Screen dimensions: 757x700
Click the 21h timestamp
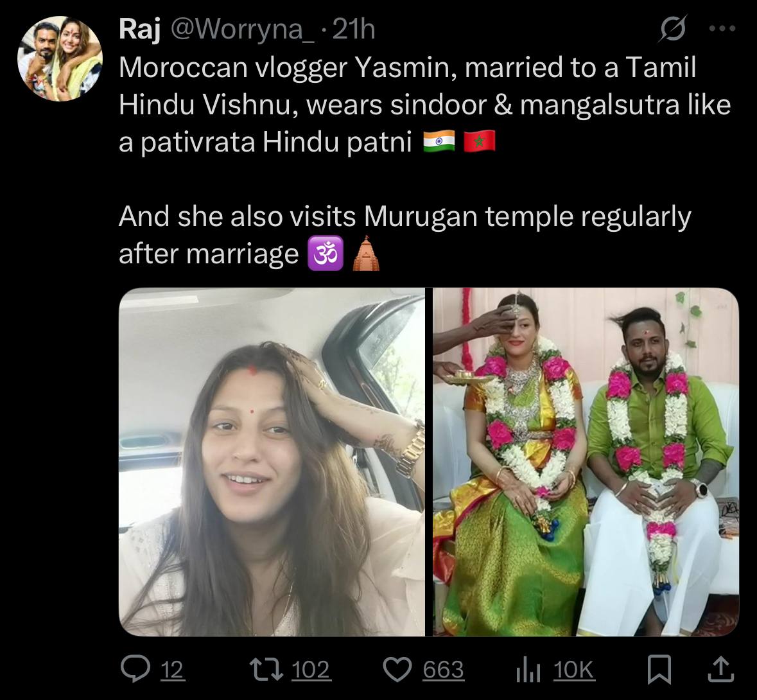(x=354, y=30)
